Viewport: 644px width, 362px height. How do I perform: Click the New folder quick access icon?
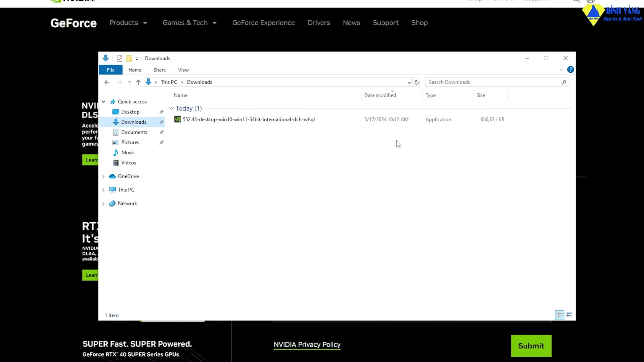[129, 59]
